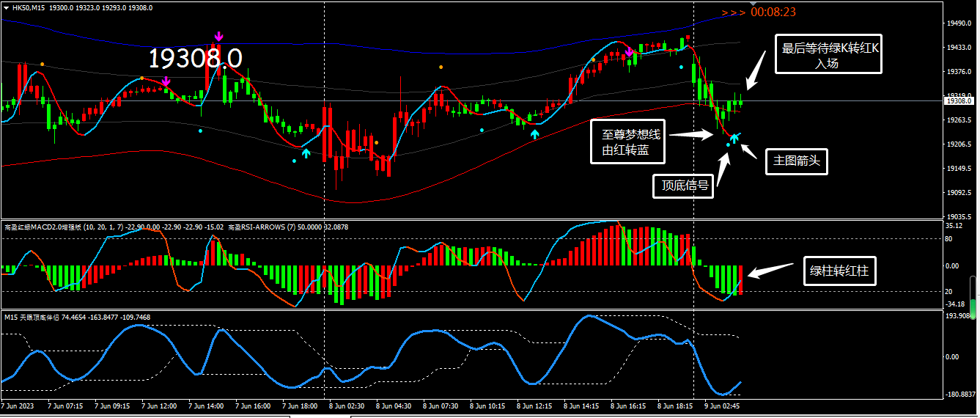
Task: Click the green scrollbar thumb at right edge
Action: [973, 309]
